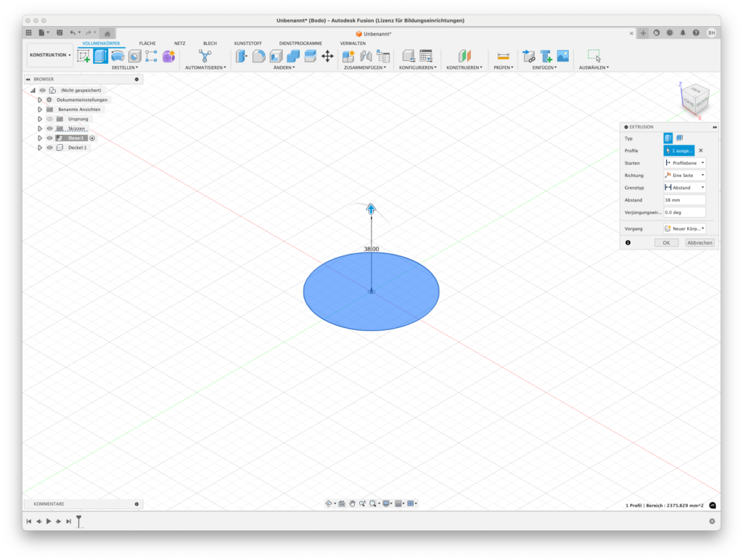743x560 pixels.
Task: Toggle visibility of Deckel:1 component
Action: pos(49,147)
